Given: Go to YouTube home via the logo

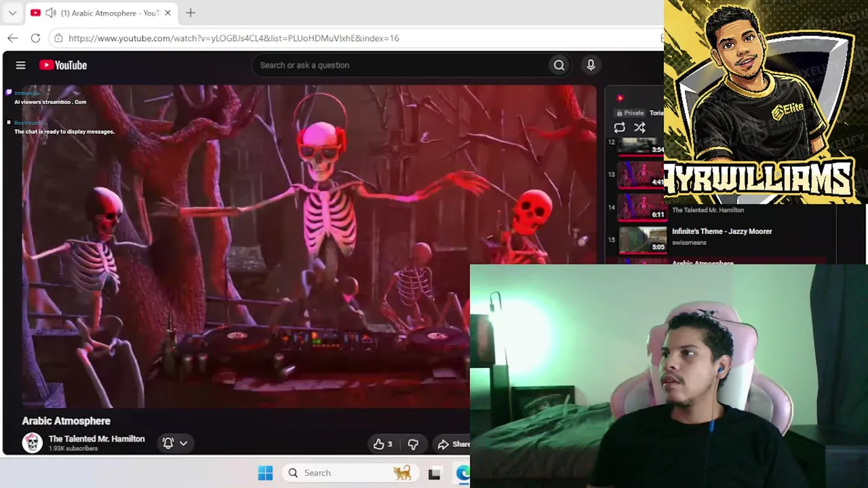Looking at the screenshot, I should click(x=63, y=65).
